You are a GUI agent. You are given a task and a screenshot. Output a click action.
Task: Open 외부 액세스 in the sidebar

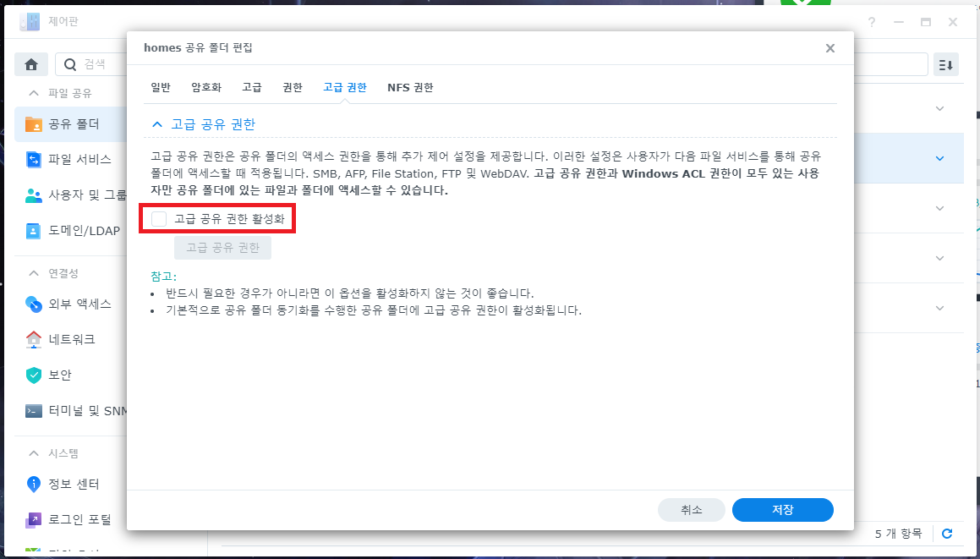pyautogui.click(x=79, y=304)
